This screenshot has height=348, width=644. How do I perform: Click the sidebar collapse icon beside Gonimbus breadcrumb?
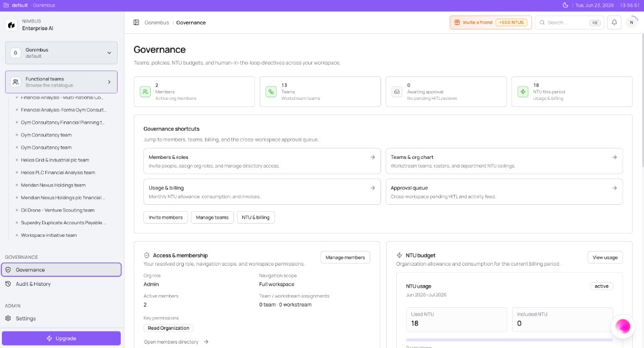tap(136, 23)
